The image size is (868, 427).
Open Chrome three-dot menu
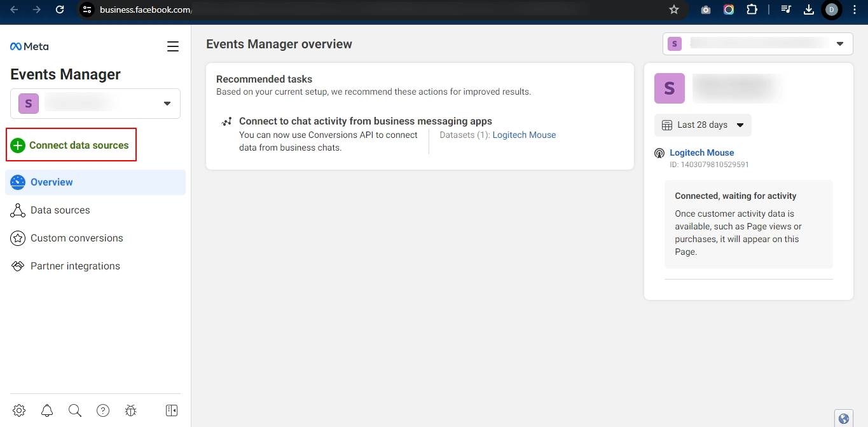pyautogui.click(x=855, y=10)
